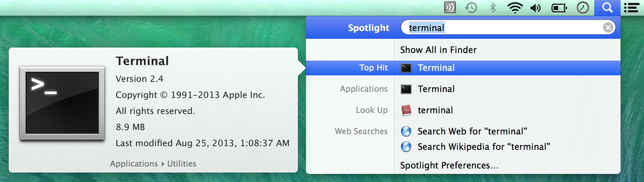Click the Copyright 1991–2013 Apple Inc. line
Viewport: 644px width, 182px height.
[x=191, y=95]
